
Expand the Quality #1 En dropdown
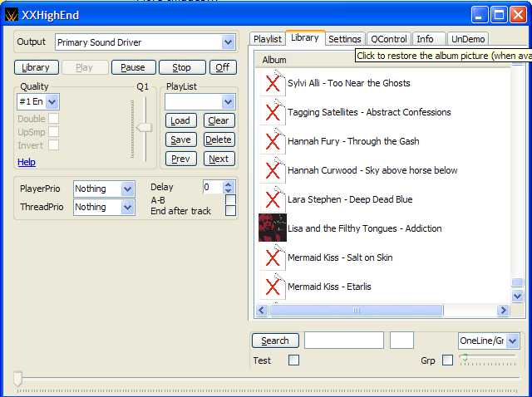[52, 101]
